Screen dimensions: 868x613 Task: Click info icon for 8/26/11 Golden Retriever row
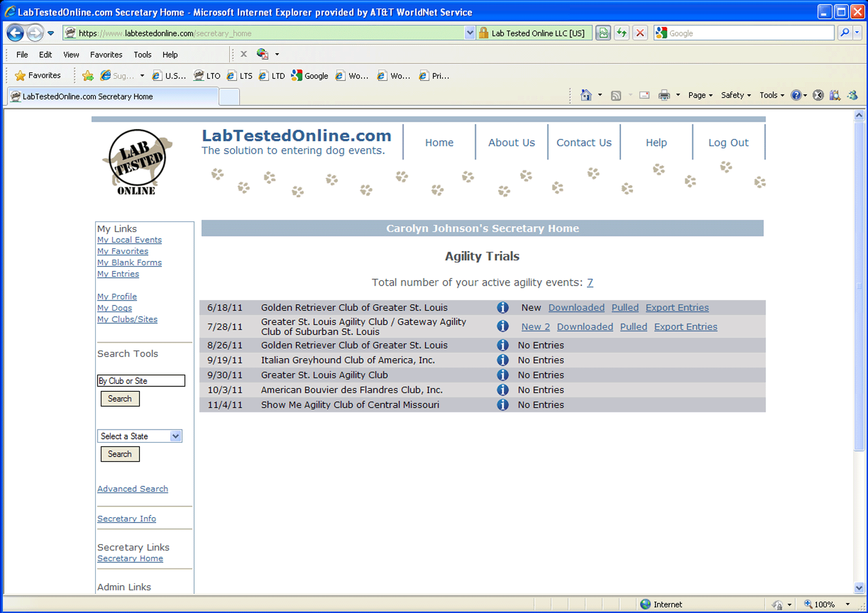click(x=502, y=345)
